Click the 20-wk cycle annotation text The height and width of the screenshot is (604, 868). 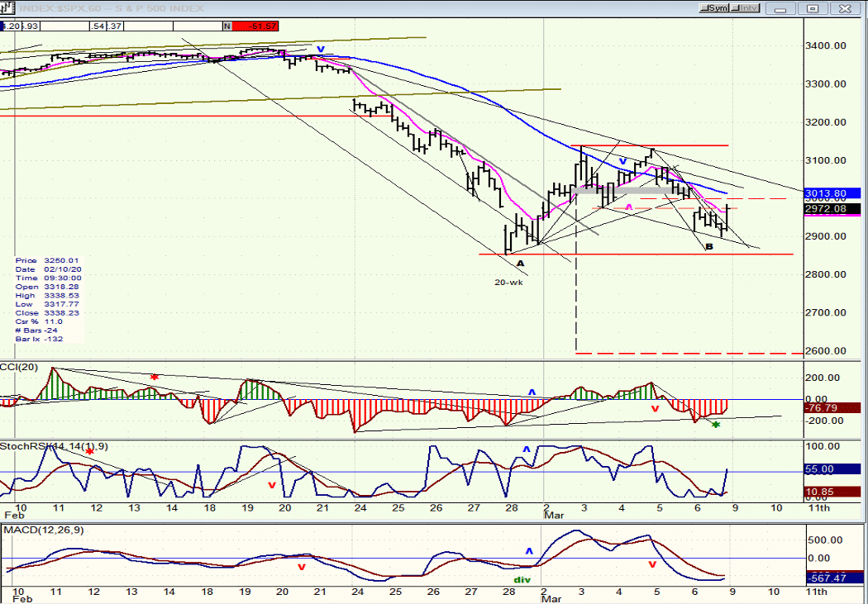pyautogui.click(x=508, y=282)
